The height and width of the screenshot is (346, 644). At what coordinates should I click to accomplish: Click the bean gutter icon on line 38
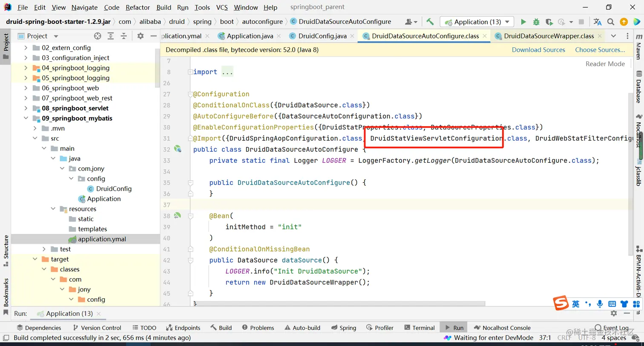point(178,216)
